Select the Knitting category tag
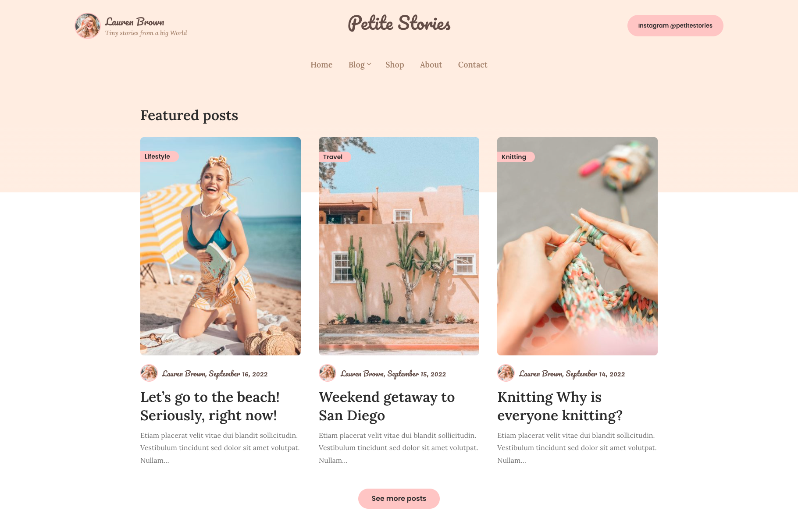The image size is (798, 532). 516,157
